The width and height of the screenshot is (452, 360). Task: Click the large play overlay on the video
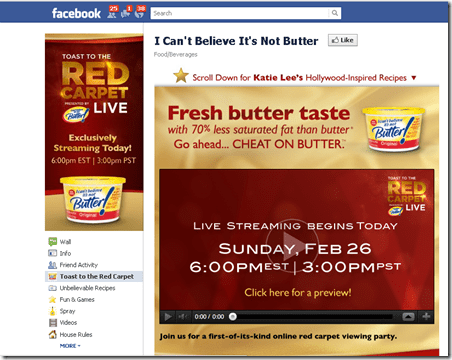coord(292,245)
